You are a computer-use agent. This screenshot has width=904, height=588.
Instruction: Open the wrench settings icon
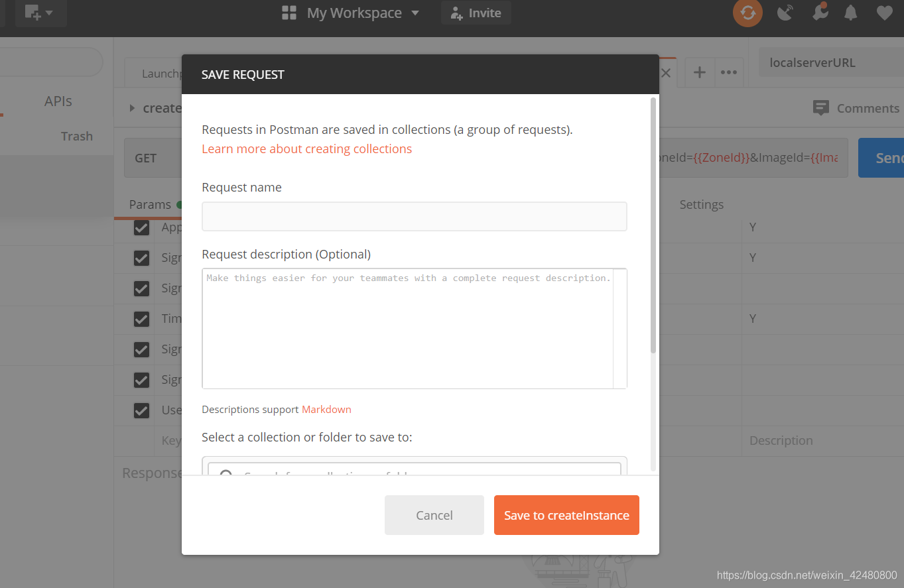820,12
